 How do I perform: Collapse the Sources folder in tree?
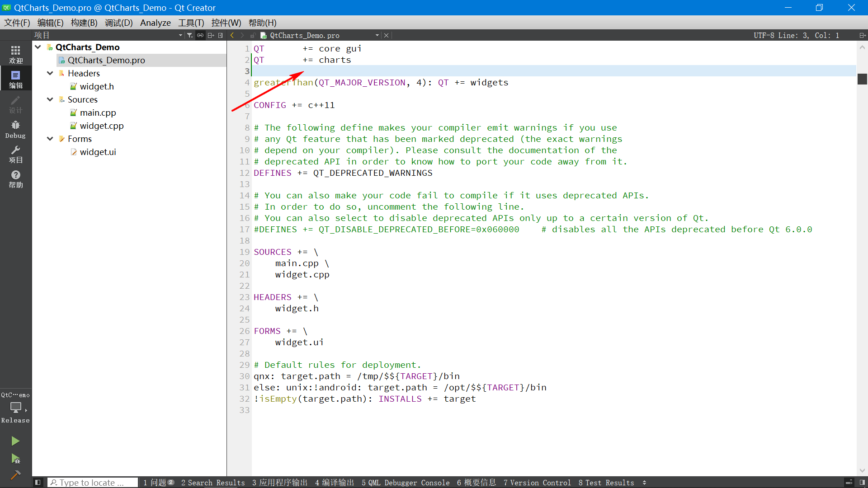50,99
